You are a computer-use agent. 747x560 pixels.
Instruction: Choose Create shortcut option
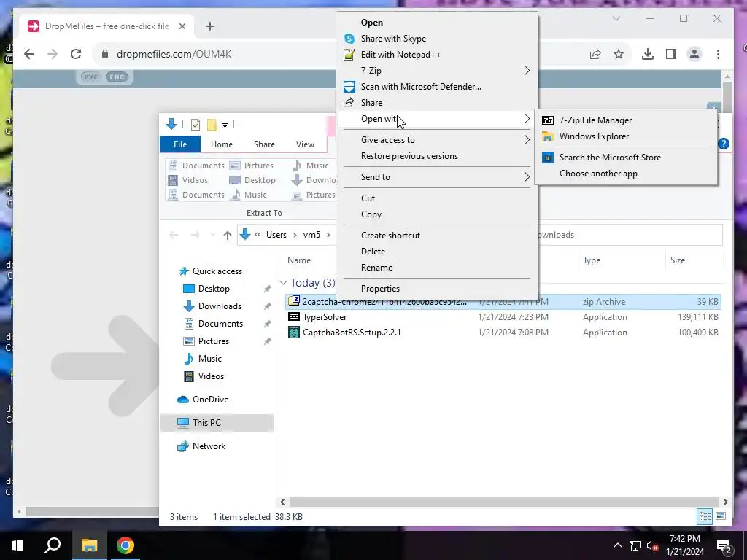tap(390, 236)
